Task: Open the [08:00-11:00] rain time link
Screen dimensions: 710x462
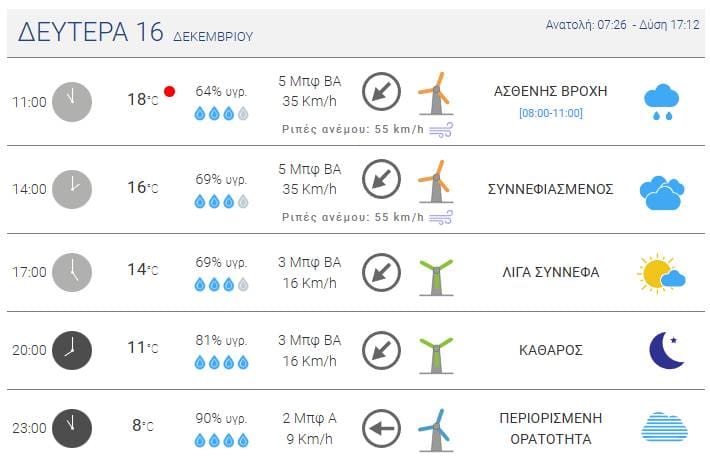Action: 551,113
